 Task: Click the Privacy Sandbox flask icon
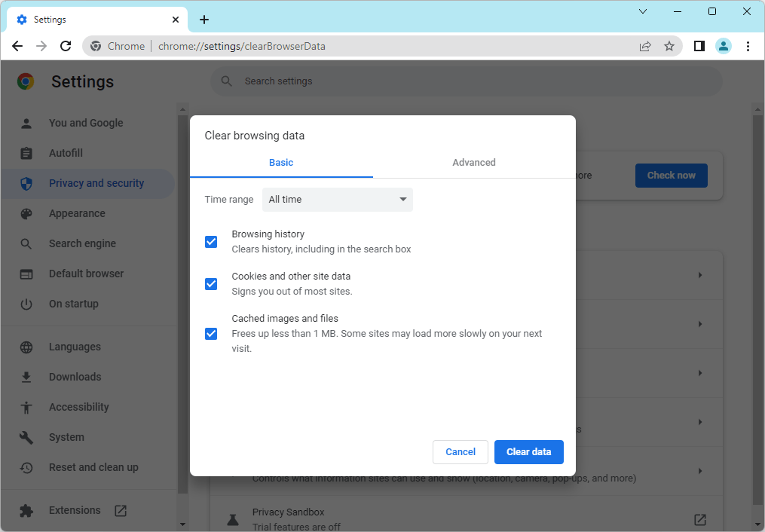[233, 520]
